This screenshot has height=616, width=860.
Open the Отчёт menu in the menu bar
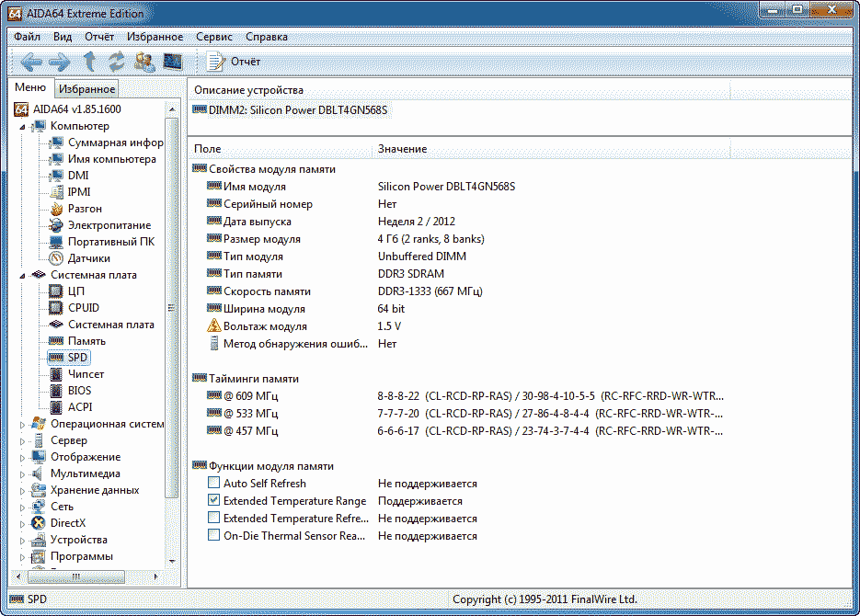click(99, 37)
